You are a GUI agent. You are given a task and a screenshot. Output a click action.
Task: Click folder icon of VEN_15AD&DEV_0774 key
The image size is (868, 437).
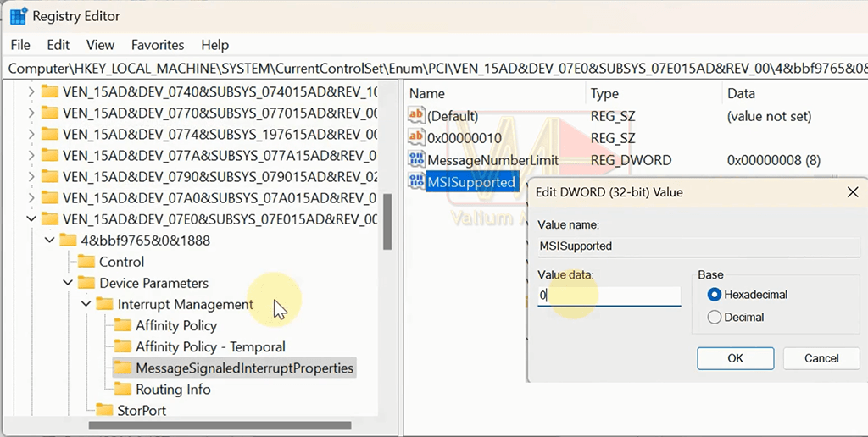(x=50, y=134)
